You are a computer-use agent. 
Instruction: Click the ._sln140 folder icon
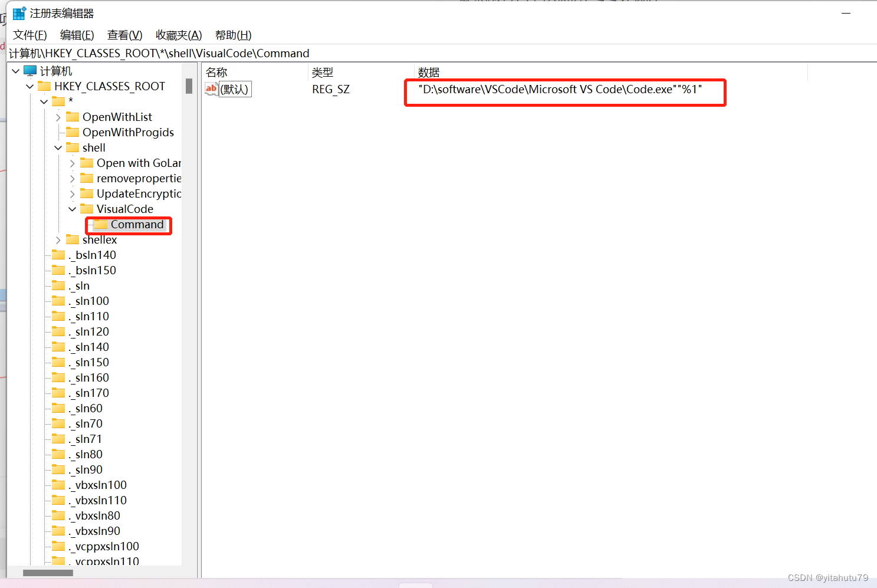click(x=58, y=347)
